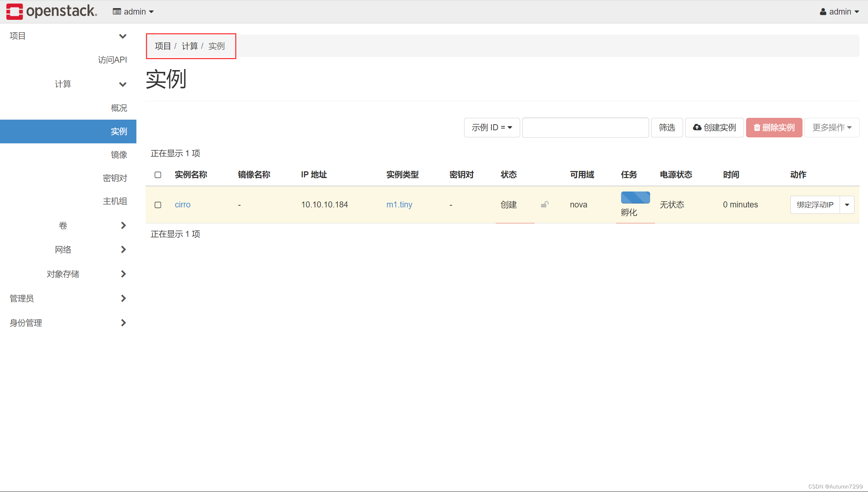Click the 实例类型 column header
This screenshot has width=868, height=492.
(x=402, y=175)
